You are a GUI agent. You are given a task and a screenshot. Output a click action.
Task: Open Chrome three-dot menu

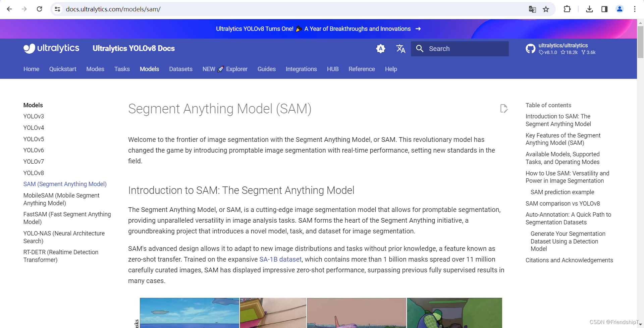point(635,9)
